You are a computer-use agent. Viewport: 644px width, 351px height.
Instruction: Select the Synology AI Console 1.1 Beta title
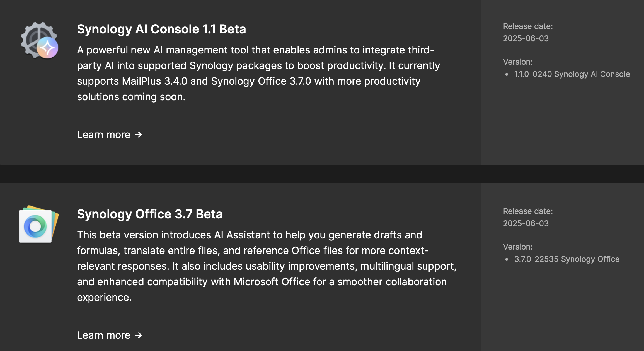[x=161, y=29]
